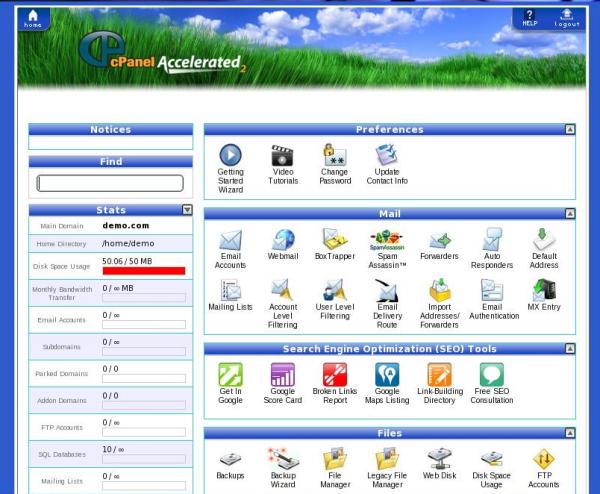Collapse the Files panel
Viewport: 600px width, 494px height.
570,433
